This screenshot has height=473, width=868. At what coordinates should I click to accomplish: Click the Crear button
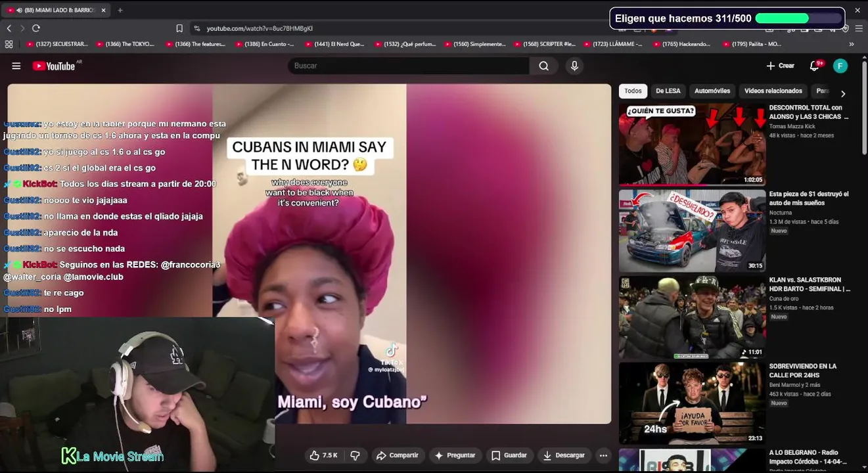click(780, 66)
